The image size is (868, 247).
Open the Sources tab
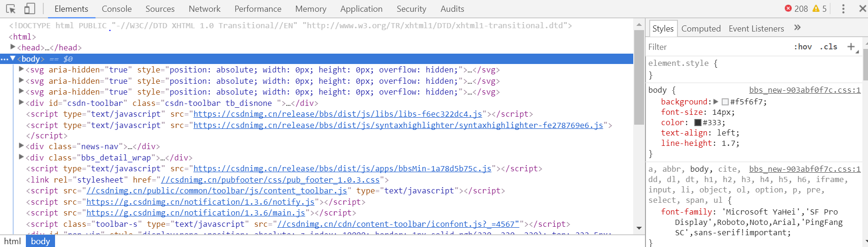160,9
